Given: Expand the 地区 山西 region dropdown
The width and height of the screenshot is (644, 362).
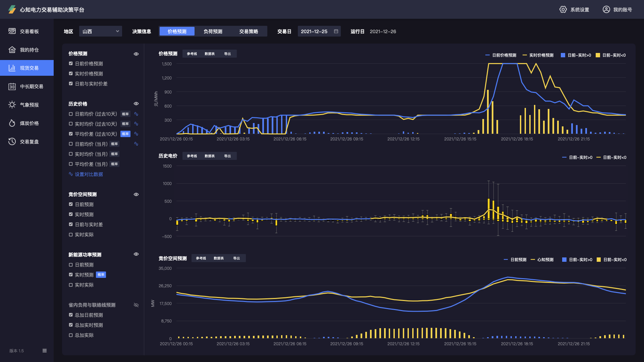Looking at the screenshot, I should [x=101, y=31].
